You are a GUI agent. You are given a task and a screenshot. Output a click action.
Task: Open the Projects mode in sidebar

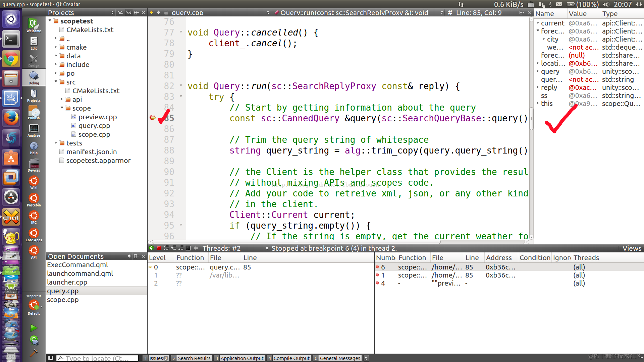pos(34,96)
